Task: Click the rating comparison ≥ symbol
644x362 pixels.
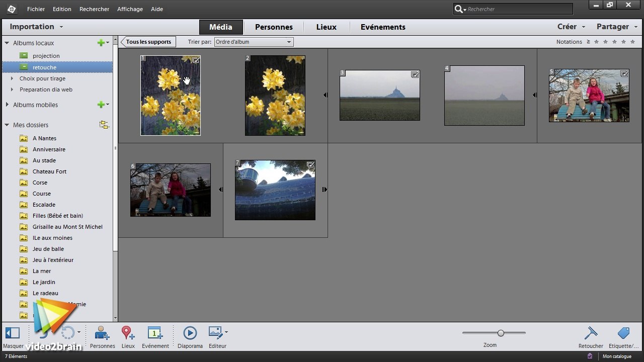Action: pos(588,42)
